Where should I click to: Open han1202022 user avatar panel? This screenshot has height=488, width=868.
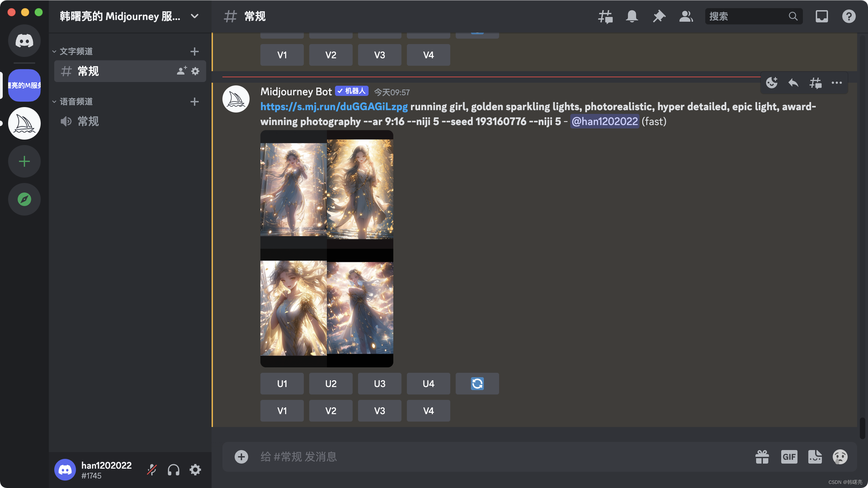(65, 470)
